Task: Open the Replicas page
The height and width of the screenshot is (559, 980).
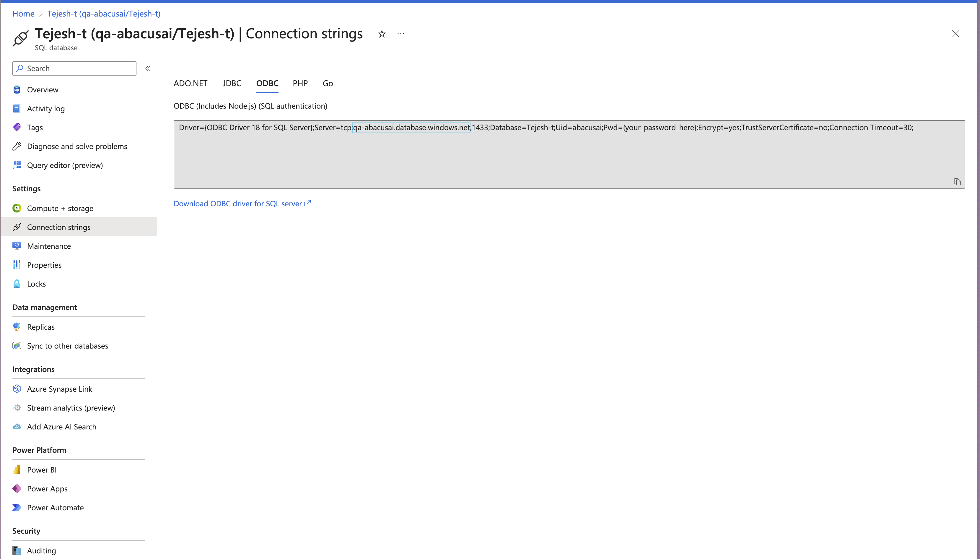Action: [41, 327]
